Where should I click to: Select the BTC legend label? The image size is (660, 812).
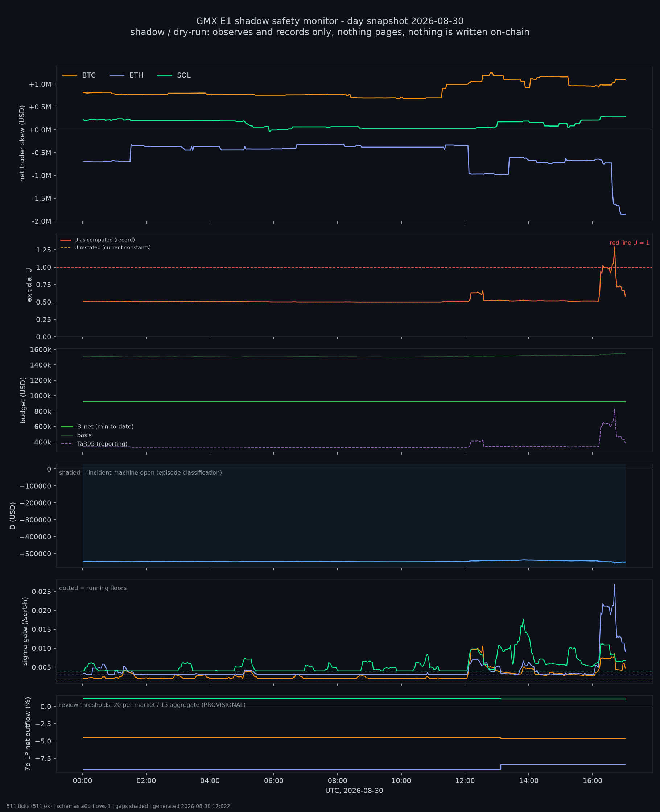[89, 75]
